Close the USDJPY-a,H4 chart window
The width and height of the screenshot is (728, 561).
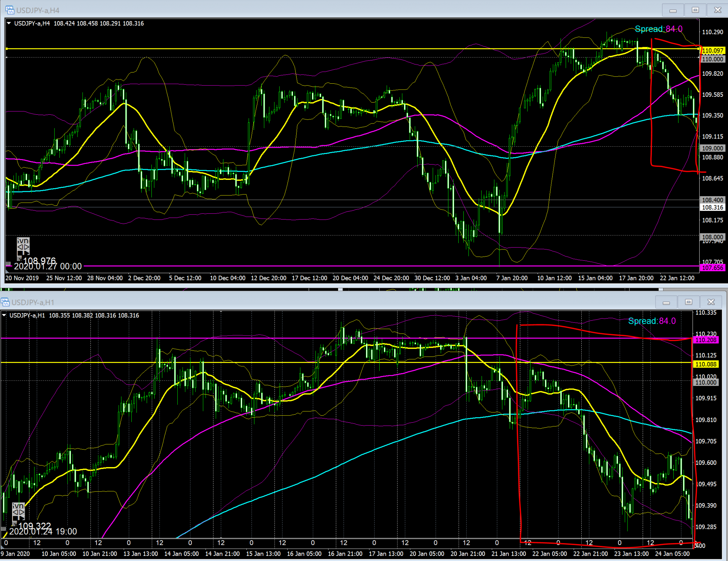(x=717, y=10)
